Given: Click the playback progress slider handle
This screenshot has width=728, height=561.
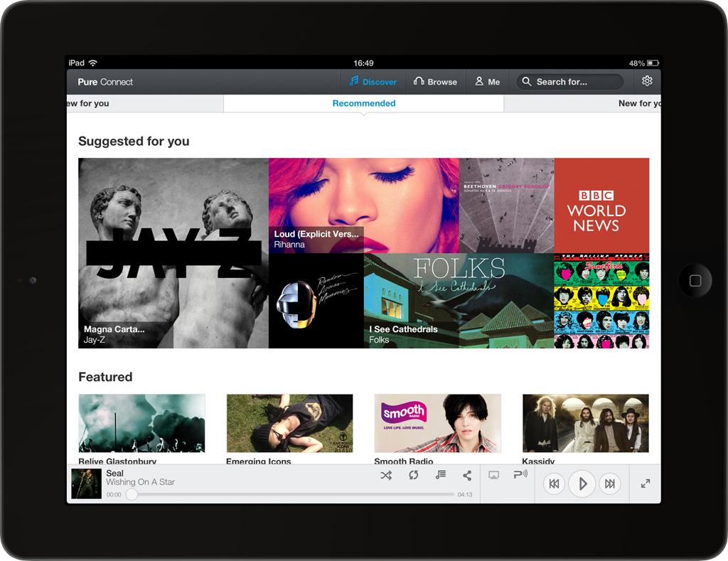Looking at the screenshot, I should pos(132,494).
